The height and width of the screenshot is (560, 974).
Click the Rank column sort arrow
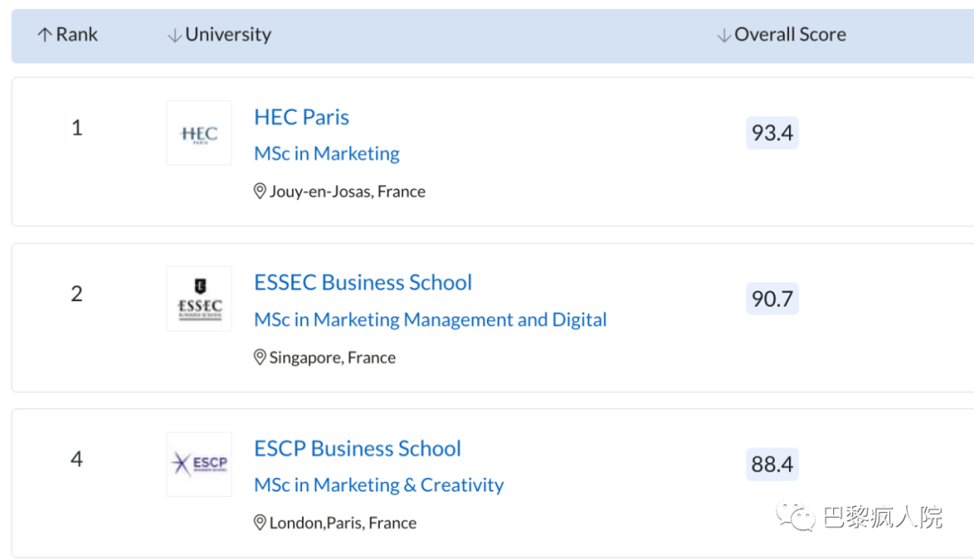44,35
